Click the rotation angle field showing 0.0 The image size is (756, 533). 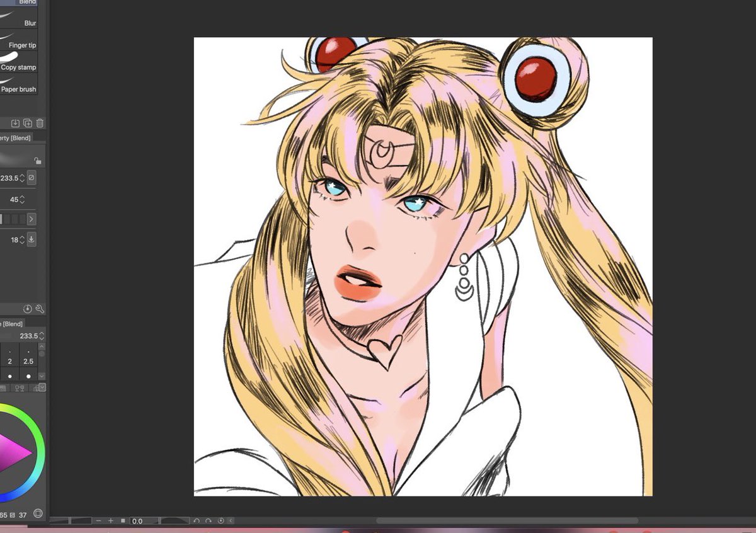(x=145, y=521)
